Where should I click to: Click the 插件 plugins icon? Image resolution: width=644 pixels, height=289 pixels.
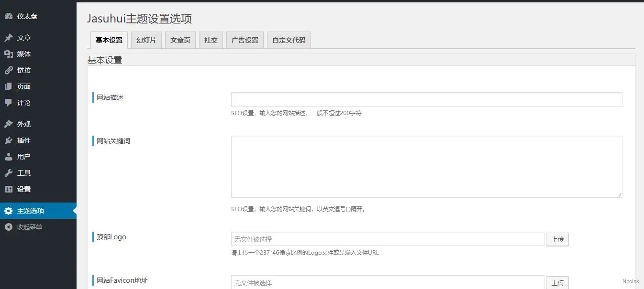pyautogui.click(x=10, y=140)
